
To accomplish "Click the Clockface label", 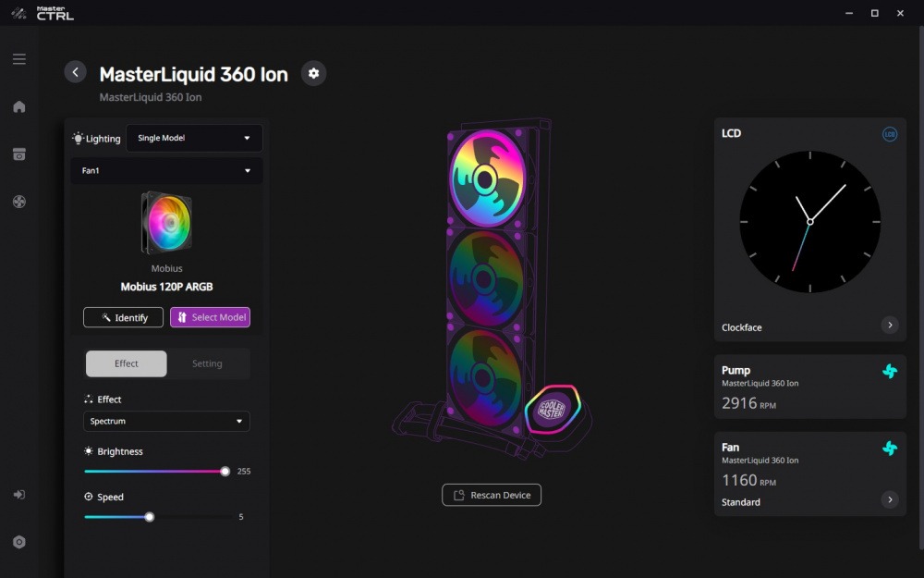I will (x=742, y=327).
